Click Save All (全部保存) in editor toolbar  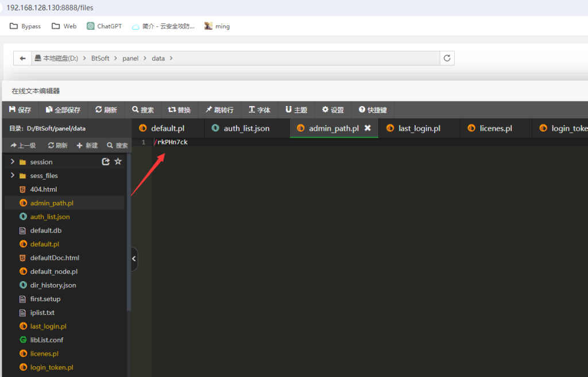pos(63,110)
